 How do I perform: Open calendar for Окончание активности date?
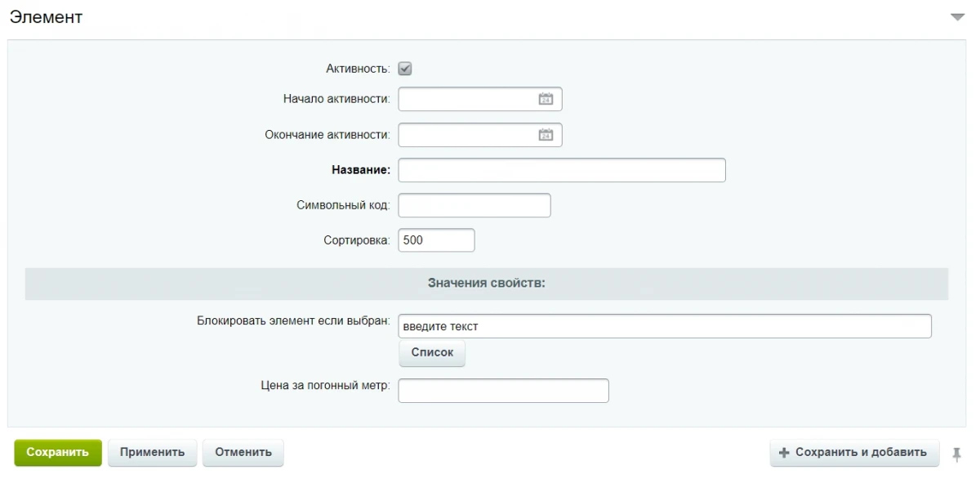coord(546,135)
